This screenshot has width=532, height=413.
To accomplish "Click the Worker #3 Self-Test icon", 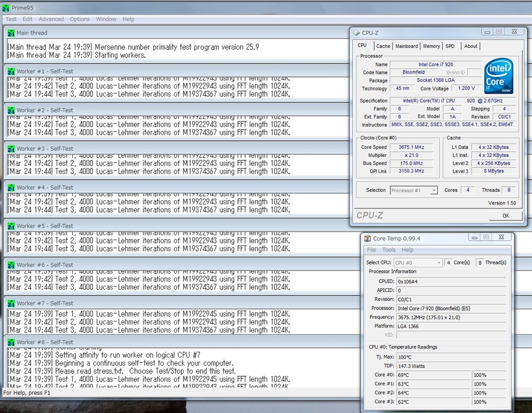I will tap(10, 149).
